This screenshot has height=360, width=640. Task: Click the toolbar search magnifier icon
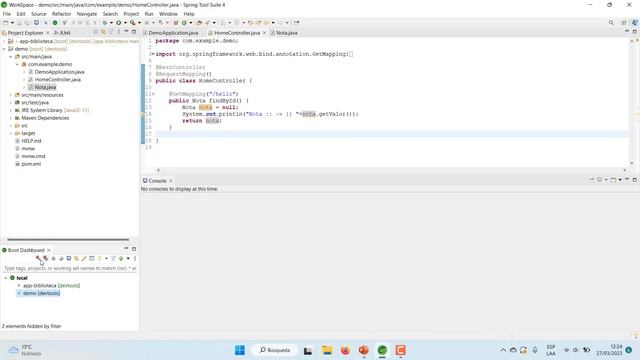point(611,23)
